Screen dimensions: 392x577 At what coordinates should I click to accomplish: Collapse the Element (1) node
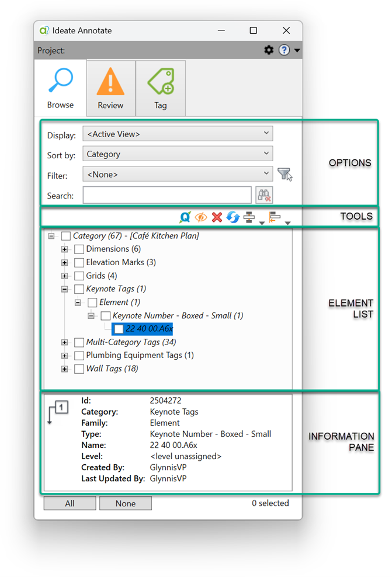point(78,303)
